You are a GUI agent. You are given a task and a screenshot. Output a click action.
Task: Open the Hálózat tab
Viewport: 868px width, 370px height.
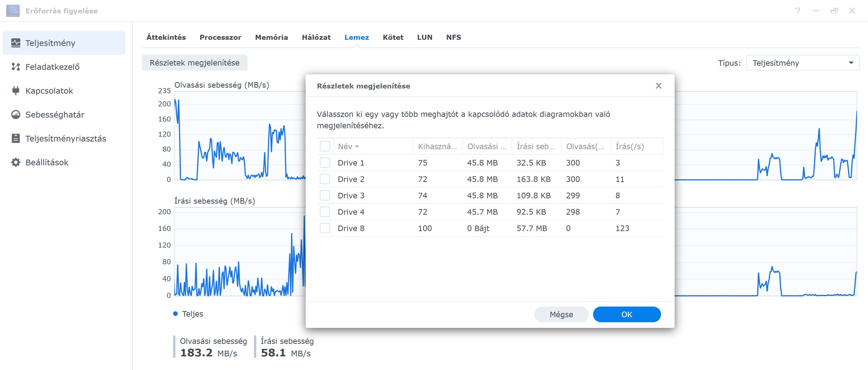click(x=316, y=37)
